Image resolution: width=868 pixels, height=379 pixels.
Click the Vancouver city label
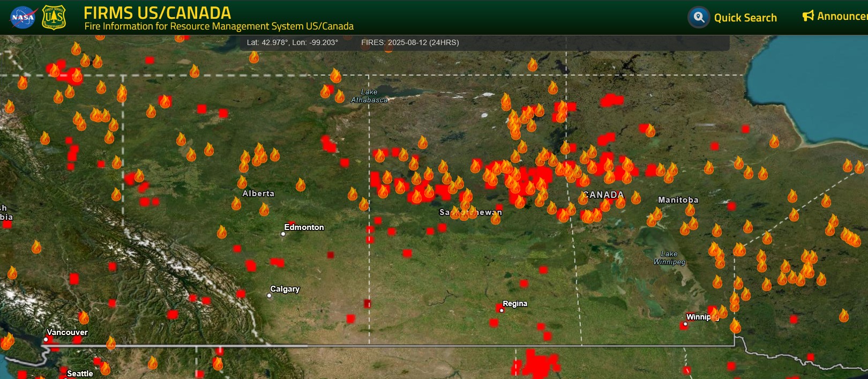(67, 332)
